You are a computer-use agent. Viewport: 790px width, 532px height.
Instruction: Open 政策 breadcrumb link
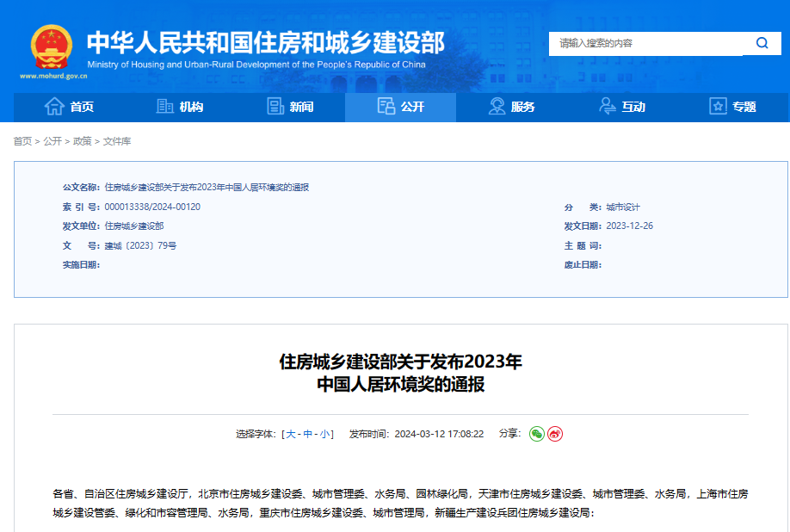pos(82,141)
